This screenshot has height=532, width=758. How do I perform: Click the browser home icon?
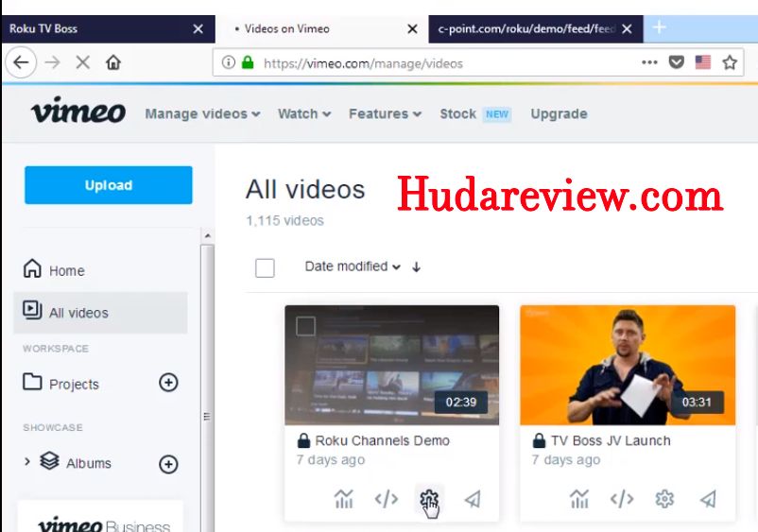pyautogui.click(x=113, y=63)
